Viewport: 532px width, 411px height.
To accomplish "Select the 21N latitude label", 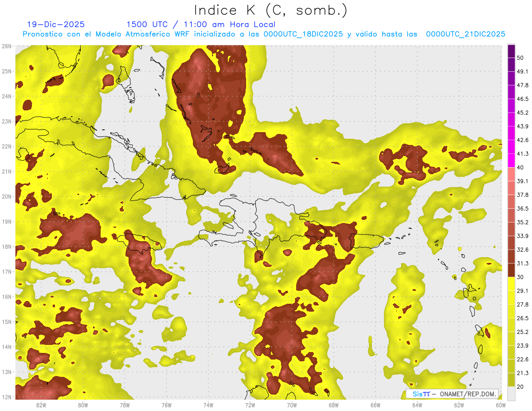I will (x=7, y=172).
